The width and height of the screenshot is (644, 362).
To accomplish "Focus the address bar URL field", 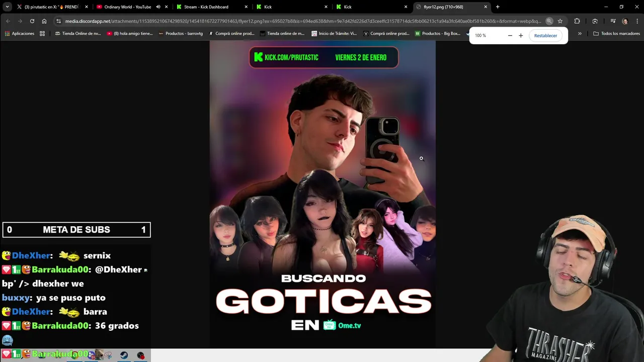I will click(x=302, y=21).
